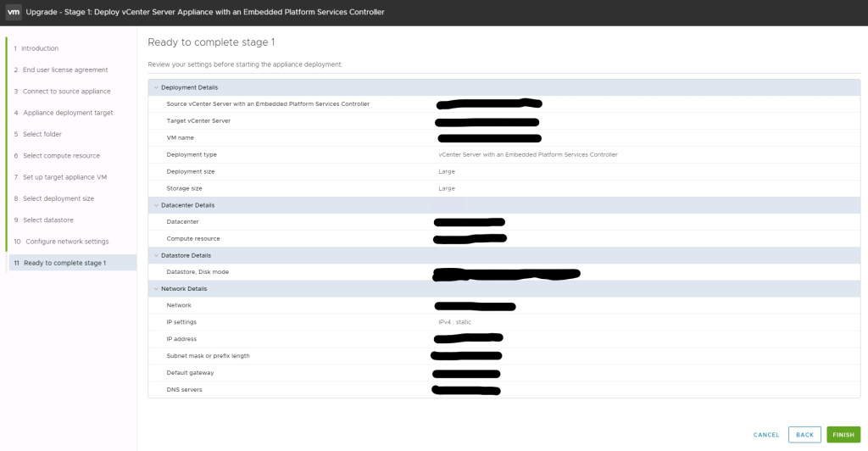Open step 7 Set up target appliance VM
This screenshot has height=451, width=868.
[x=60, y=178]
